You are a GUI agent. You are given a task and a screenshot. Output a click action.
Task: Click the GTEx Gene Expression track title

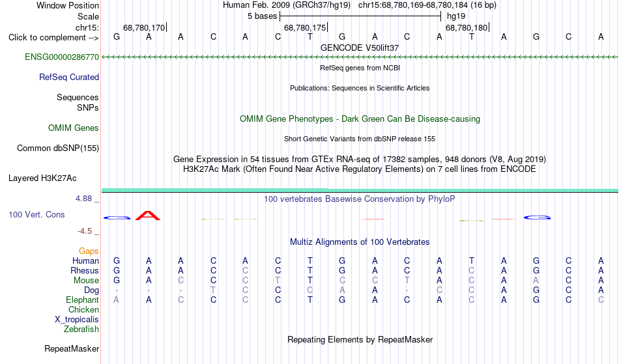point(360,160)
